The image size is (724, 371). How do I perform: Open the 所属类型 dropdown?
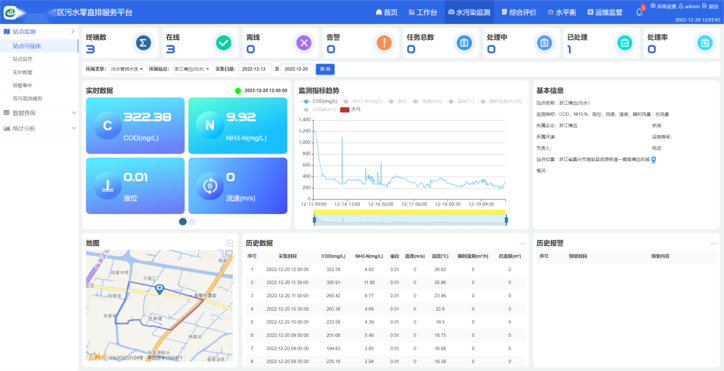tap(128, 69)
